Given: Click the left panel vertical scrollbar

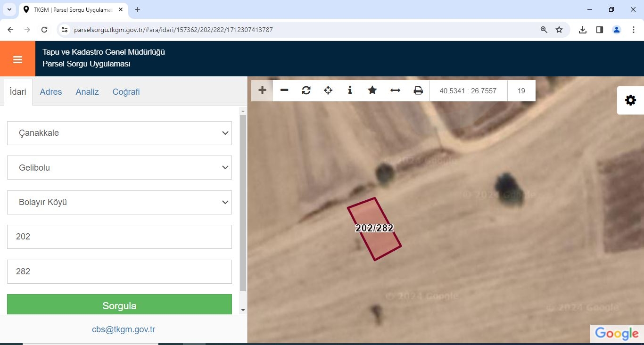Looking at the screenshot, I should click(243, 203).
